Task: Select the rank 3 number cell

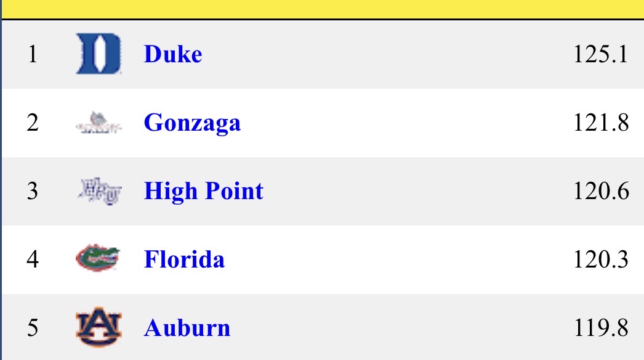Action: pyautogui.click(x=33, y=191)
